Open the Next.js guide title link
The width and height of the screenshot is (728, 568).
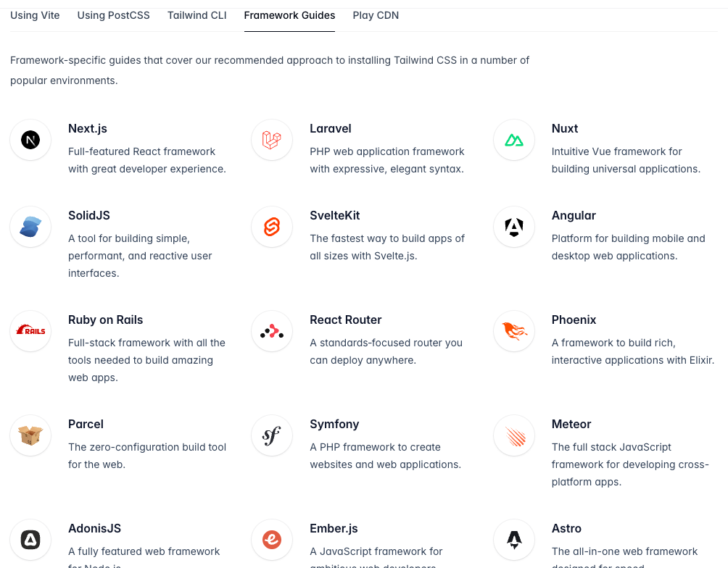coord(87,128)
